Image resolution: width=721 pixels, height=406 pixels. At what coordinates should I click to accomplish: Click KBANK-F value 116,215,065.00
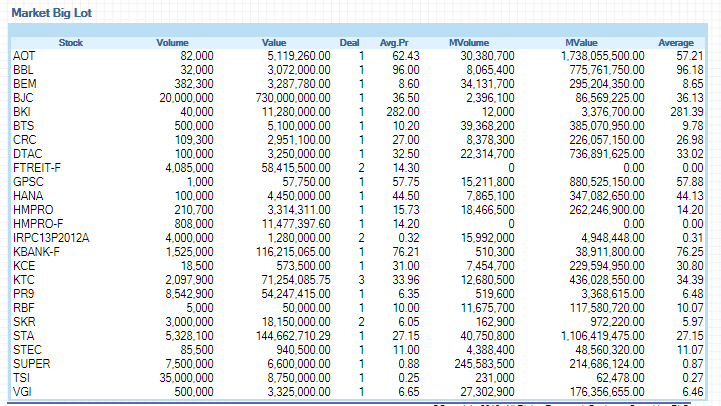[x=293, y=252]
